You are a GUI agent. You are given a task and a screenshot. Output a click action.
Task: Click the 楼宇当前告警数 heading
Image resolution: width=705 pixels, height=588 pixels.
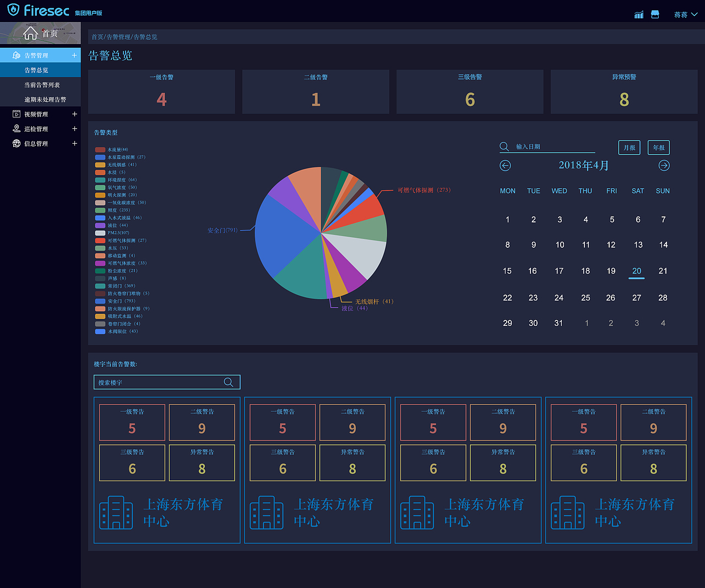click(x=116, y=364)
